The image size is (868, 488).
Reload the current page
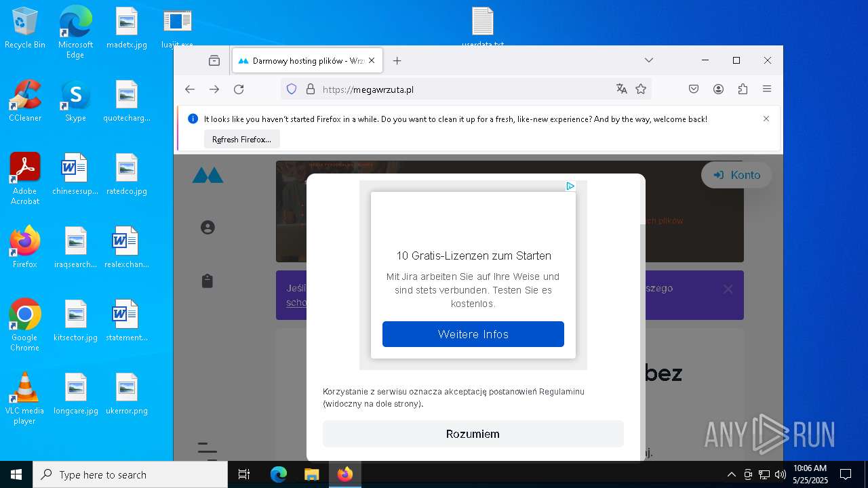click(239, 89)
